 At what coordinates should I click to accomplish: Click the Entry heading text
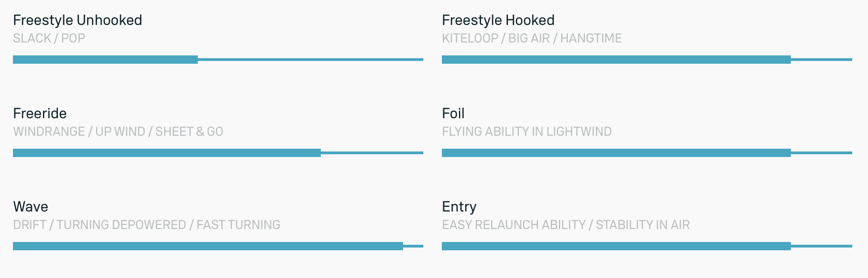click(459, 207)
